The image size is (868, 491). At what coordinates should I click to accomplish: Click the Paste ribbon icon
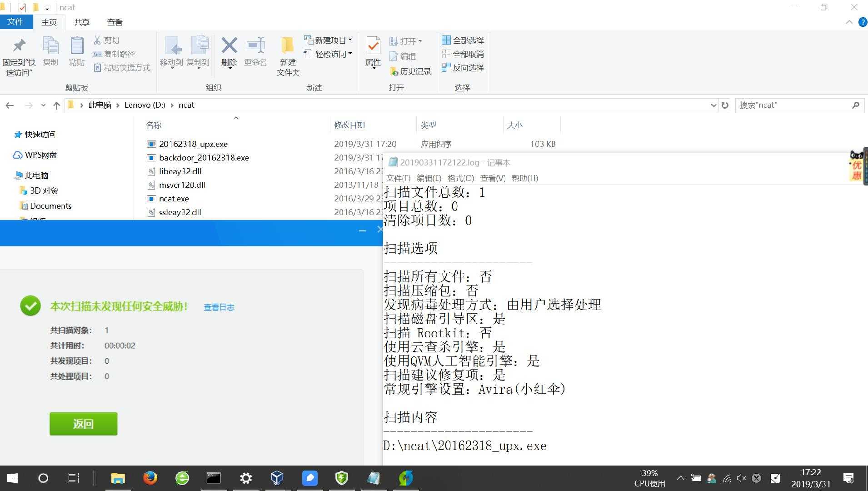point(77,46)
